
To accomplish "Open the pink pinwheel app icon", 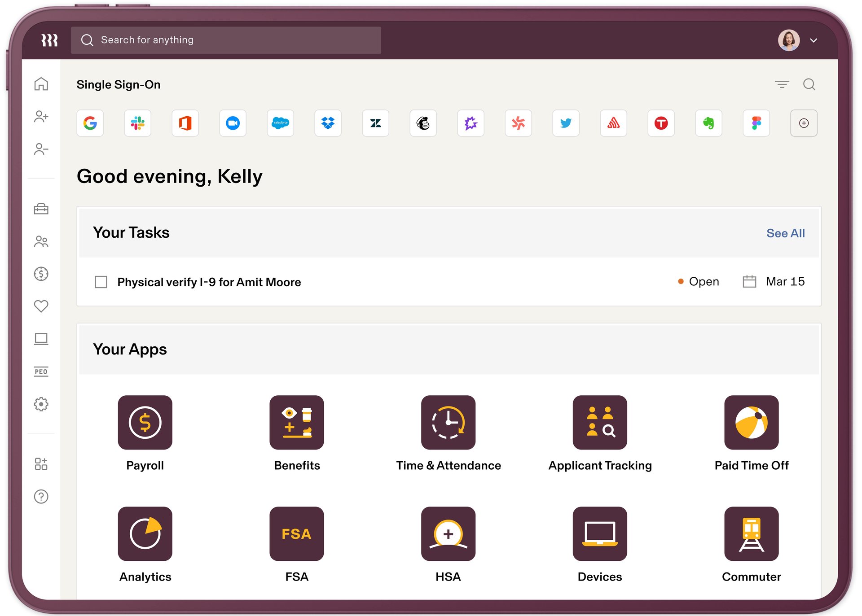I will point(518,123).
